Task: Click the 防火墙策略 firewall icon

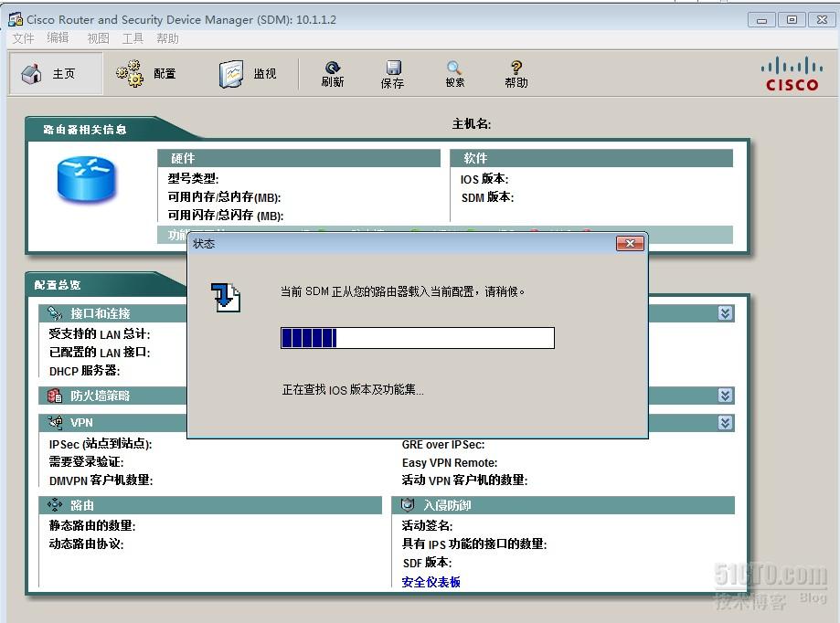Action: 55,396
